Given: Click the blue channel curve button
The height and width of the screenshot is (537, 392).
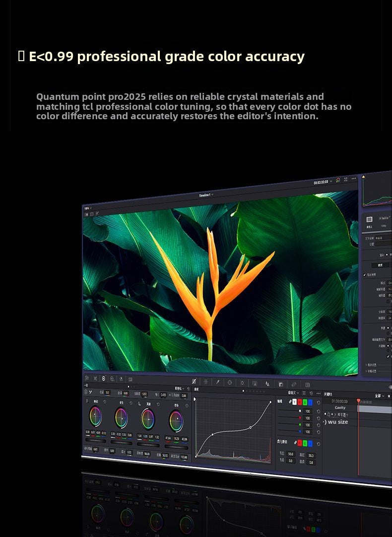Looking at the screenshot, I should [x=311, y=402].
